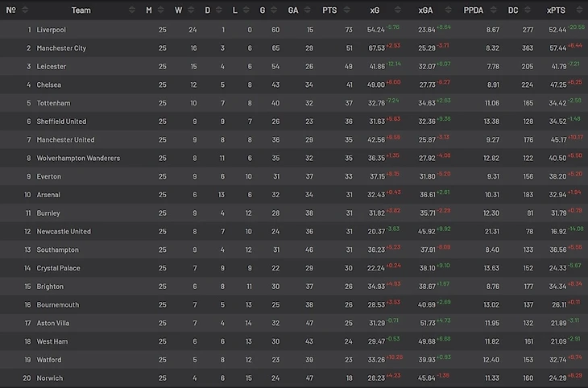Sort by the D draws header
Image resolution: width=588 pixels, height=388 pixels.
click(207, 10)
